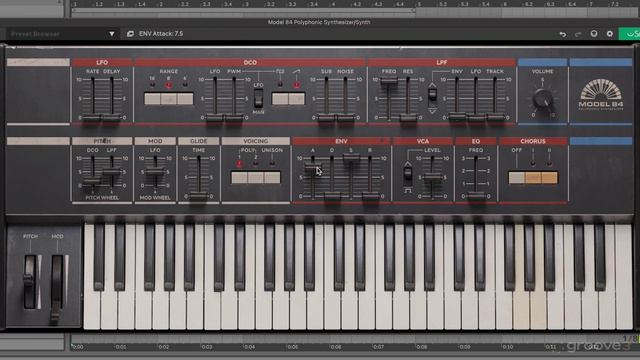The image size is (640, 360).
Task: Toggle the DCO pulse waveform button
Action: 280,98
